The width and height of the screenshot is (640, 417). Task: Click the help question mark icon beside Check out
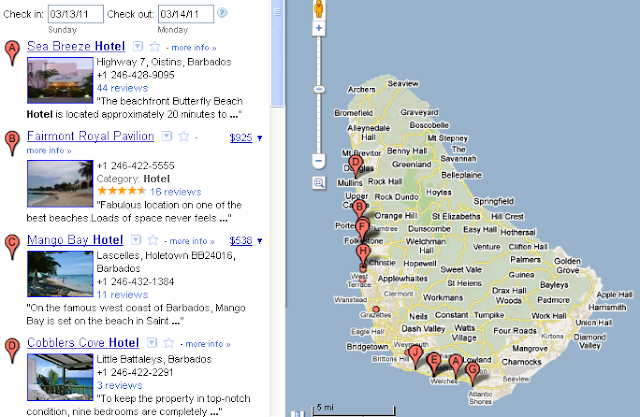click(x=222, y=13)
